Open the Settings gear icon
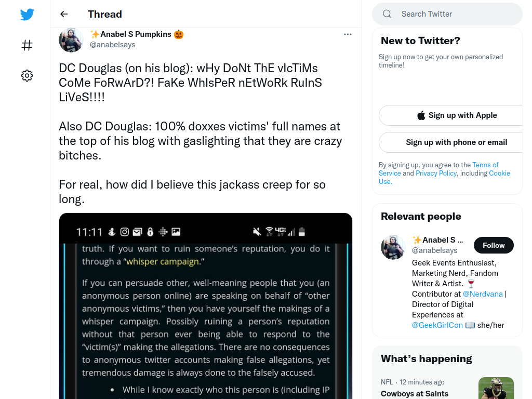532x399 pixels. 27,75
